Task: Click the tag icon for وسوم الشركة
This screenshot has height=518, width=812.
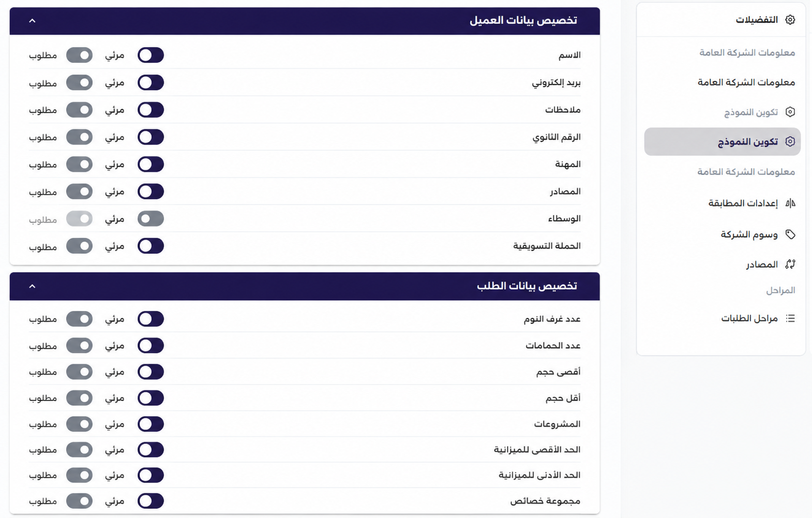Action: [790, 234]
